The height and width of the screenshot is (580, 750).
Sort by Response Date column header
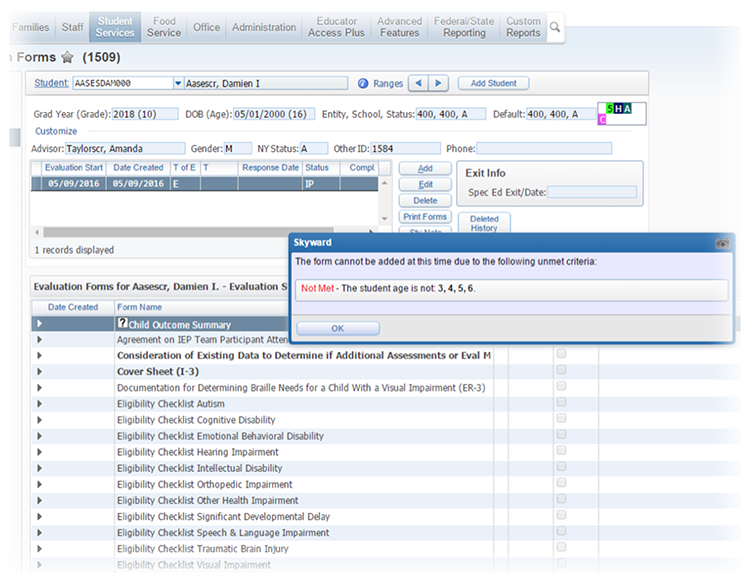click(x=270, y=168)
